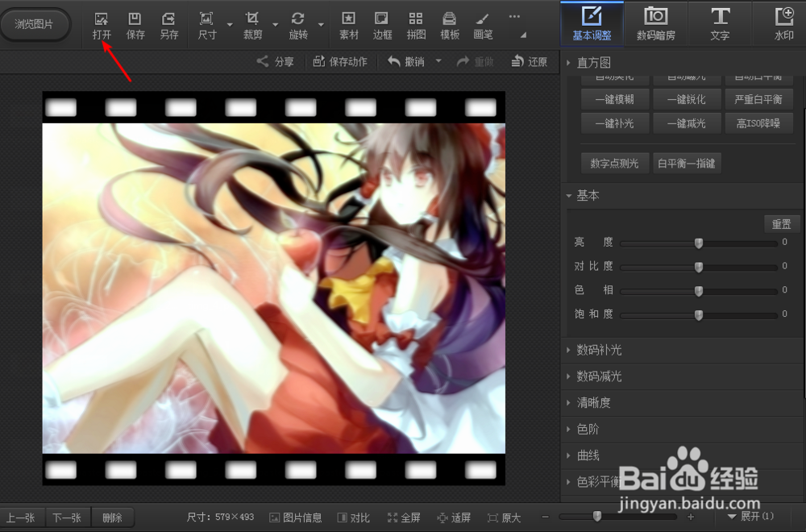The width and height of the screenshot is (806, 532).
Task: Toggle 对比 compare view
Action: click(x=354, y=517)
